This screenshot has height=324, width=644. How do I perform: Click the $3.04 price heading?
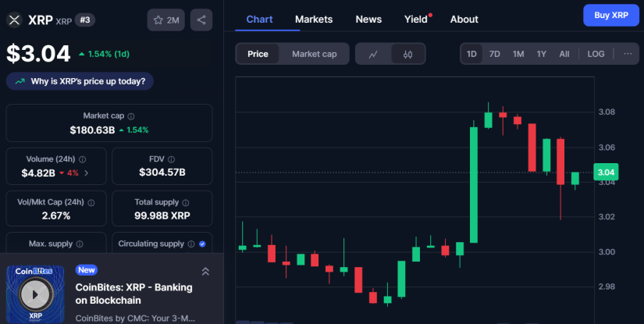click(38, 54)
